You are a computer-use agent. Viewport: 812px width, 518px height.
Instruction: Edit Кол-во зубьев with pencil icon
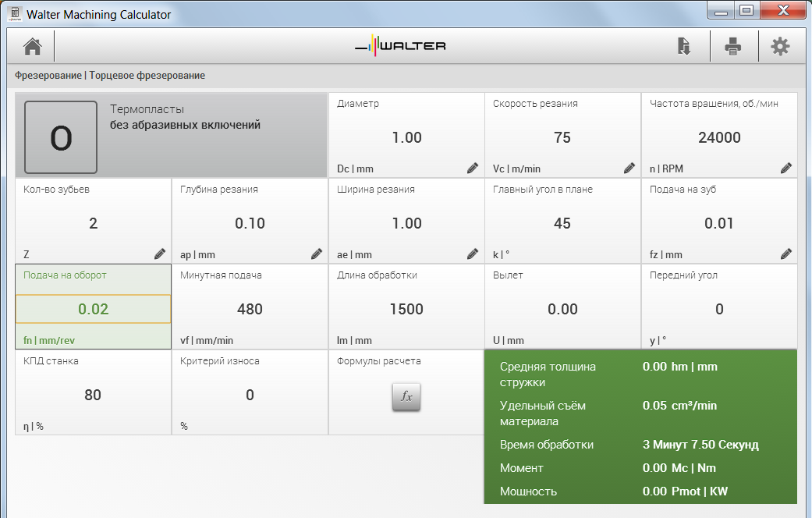pyautogui.click(x=159, y=254)
